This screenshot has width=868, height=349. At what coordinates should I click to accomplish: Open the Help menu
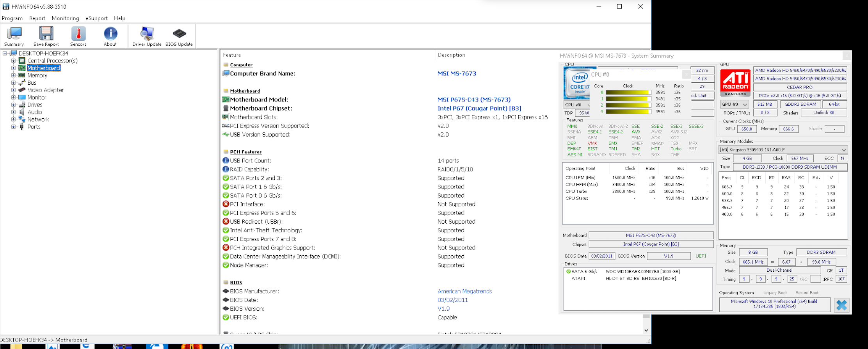[119, 18]
